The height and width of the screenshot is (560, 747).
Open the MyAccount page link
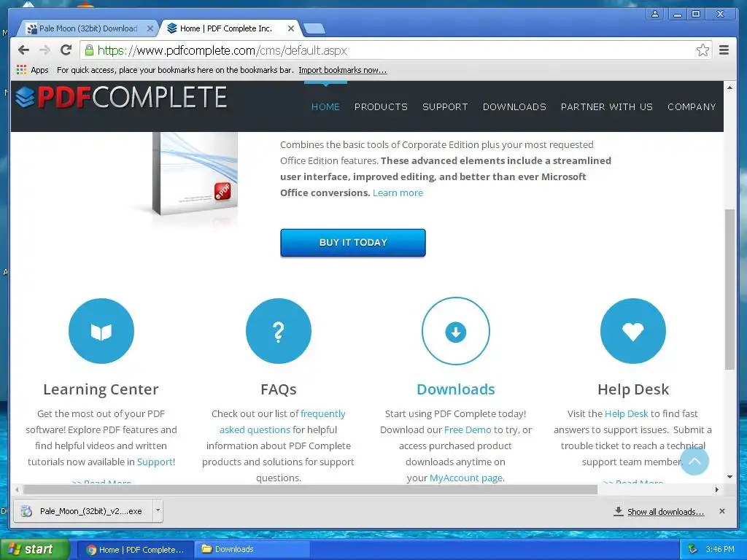pos(467,478)
